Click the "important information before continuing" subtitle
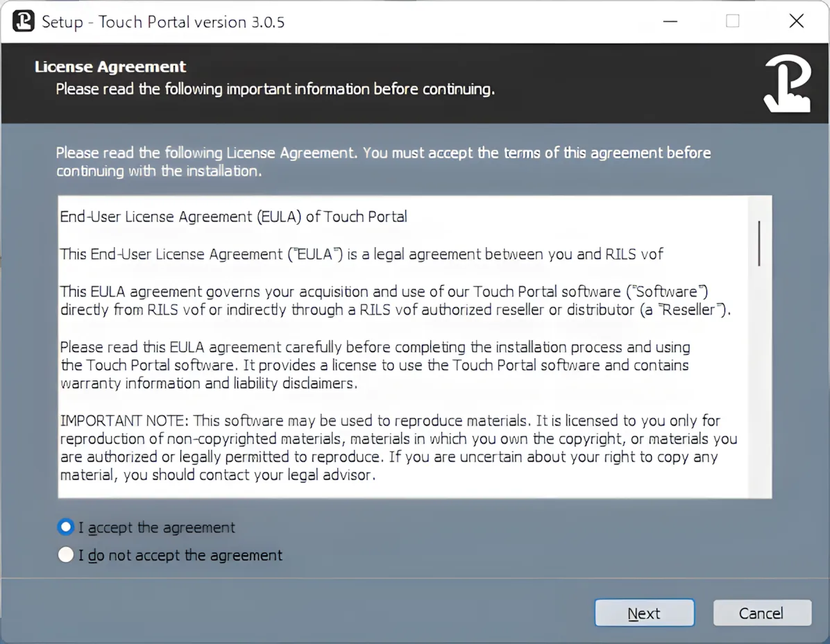 (275, 90)
